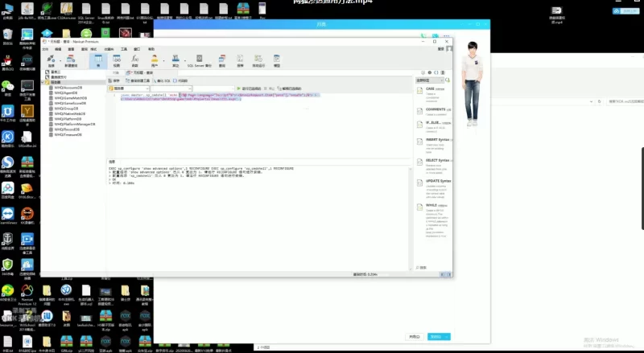Open the SQL Server Backup toolbar icon

tap(199, 60)
